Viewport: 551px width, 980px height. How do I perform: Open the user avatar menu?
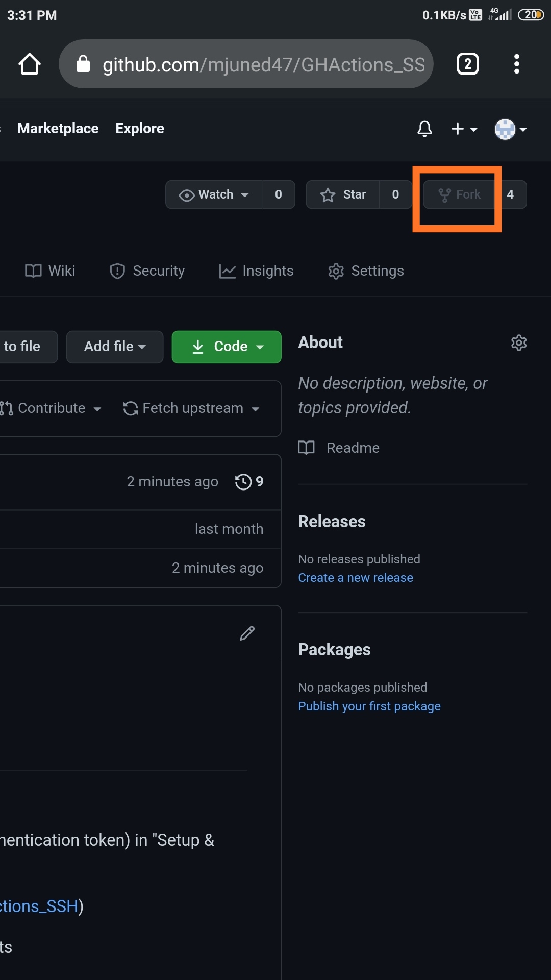tap(511, 129)
